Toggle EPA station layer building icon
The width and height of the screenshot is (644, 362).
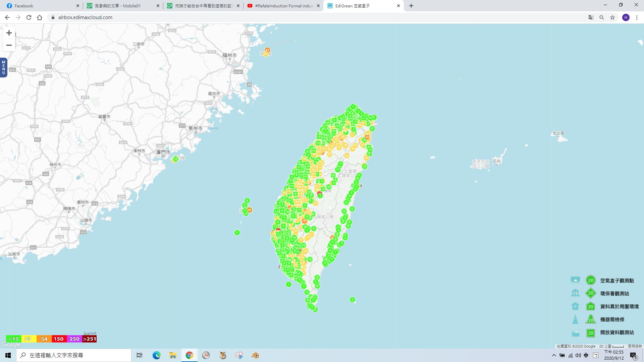point(575,293)
